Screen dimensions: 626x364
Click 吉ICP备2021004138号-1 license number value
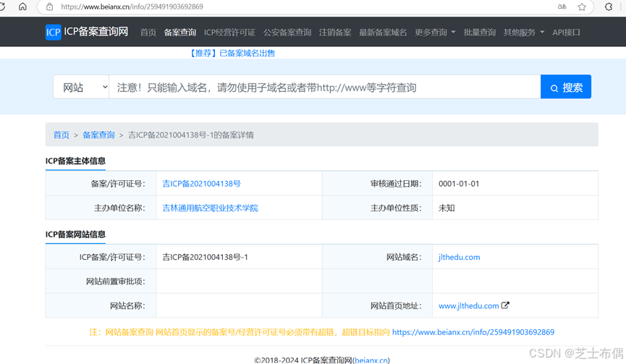pyautogui.click(x=206, y=257)
